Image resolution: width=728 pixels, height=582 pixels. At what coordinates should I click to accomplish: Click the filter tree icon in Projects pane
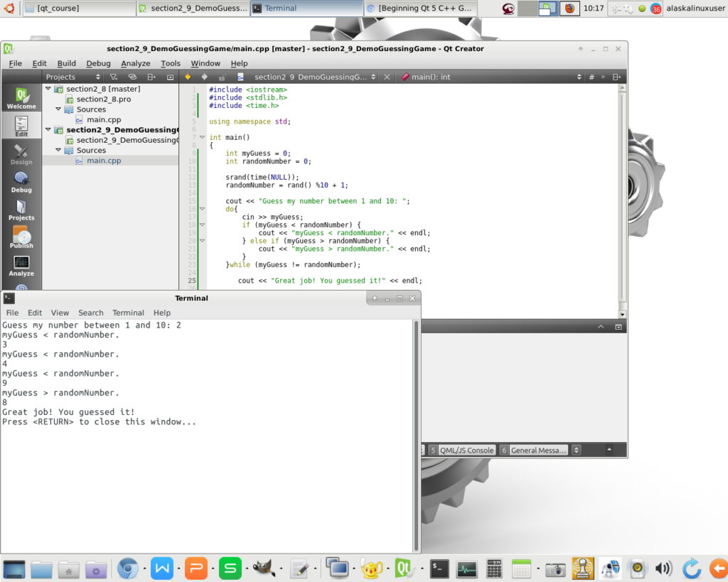click(x=113, y=77)
